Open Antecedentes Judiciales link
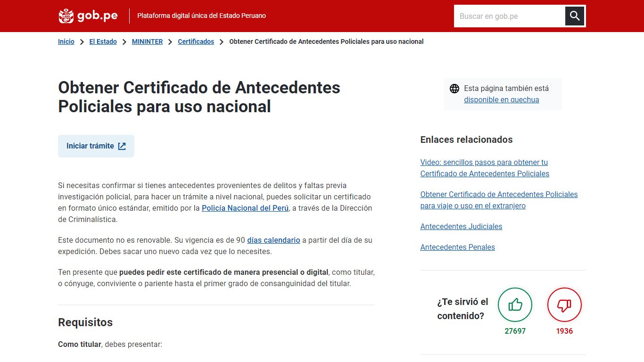The width and height of the screenshot is (644, 362). (x=461, y=226)
